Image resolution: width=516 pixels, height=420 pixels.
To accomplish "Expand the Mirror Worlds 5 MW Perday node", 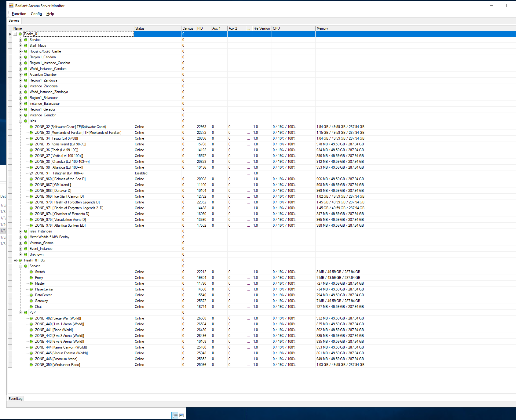I will tap(20, 237).
